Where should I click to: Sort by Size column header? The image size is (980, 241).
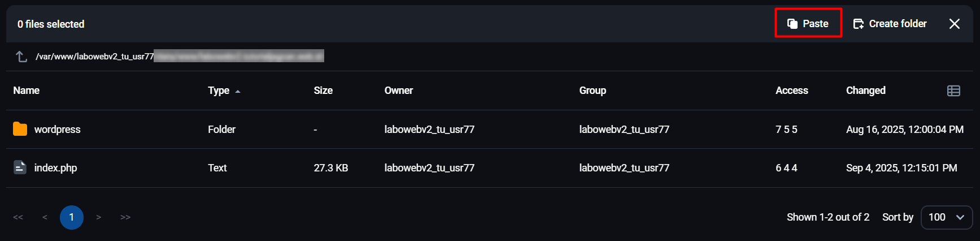(323, 91)
